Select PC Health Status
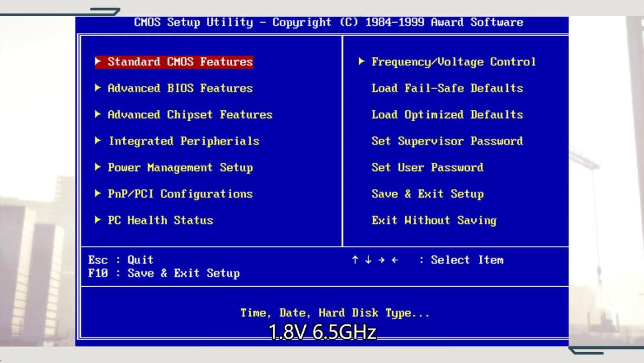Viewport: 644px width, 363px height. coord(160,220)
